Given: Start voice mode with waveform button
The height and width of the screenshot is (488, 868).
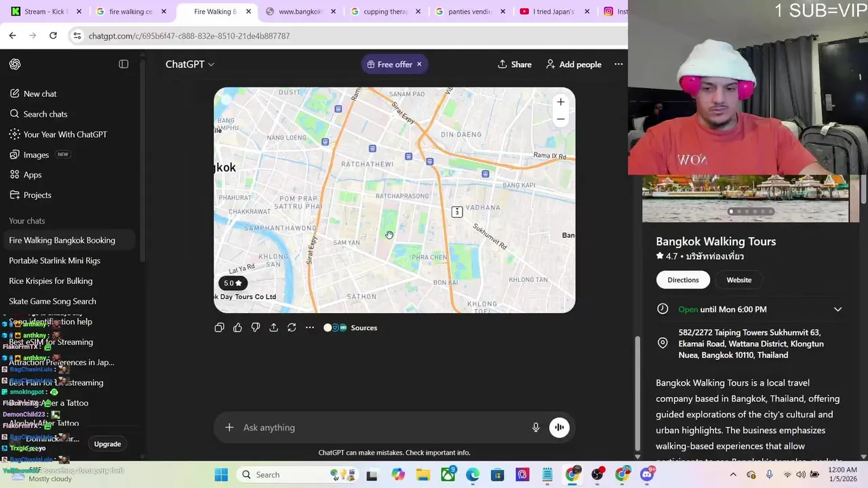Looking at the screenshot, I should (559, 428).
